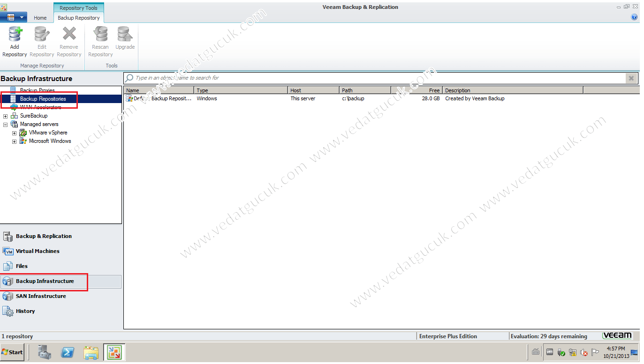Click the Veeam logo in status bar
This screenshot has height=364, width=644.
coord(617,335)
